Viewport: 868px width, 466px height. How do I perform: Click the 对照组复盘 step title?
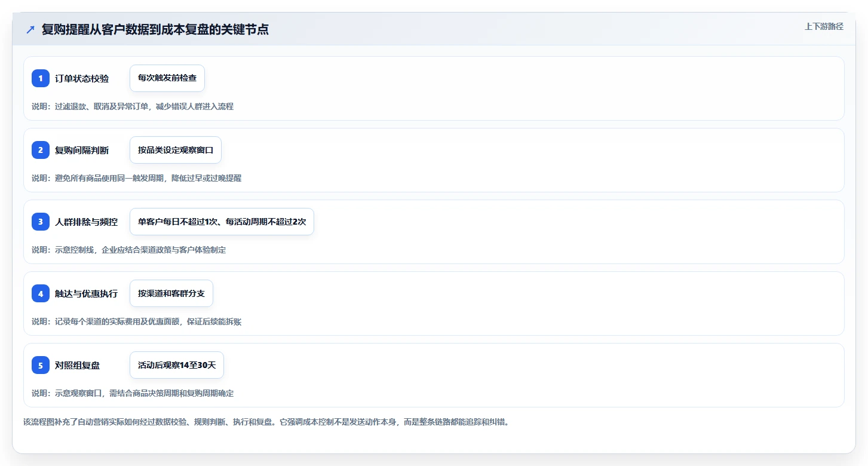coord(78,365)
